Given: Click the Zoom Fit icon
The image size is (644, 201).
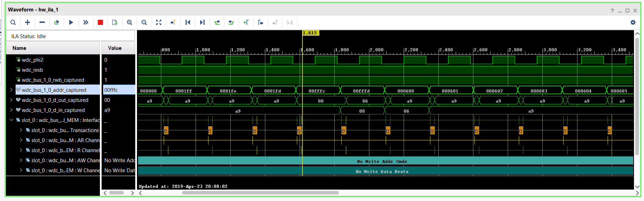Looking at the screenshot, I should tap(158, 23).
